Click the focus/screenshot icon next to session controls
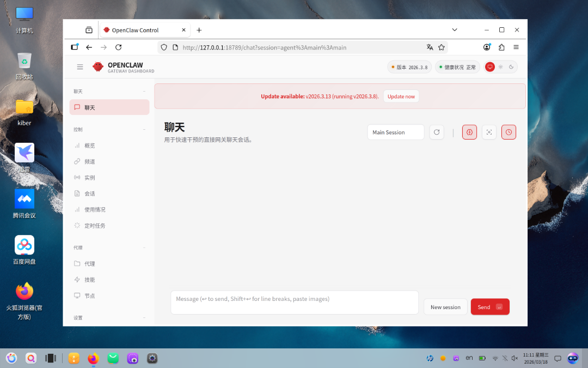 489,132
